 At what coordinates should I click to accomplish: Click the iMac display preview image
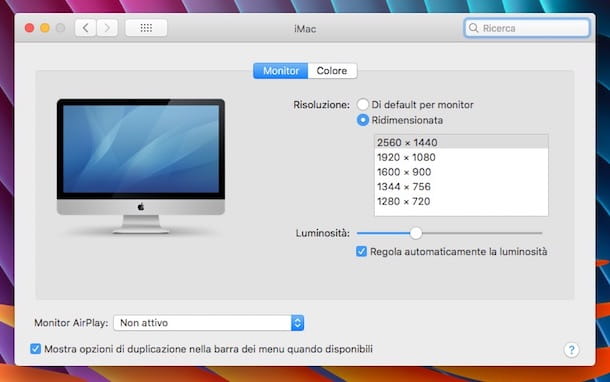tap(141, 166)
